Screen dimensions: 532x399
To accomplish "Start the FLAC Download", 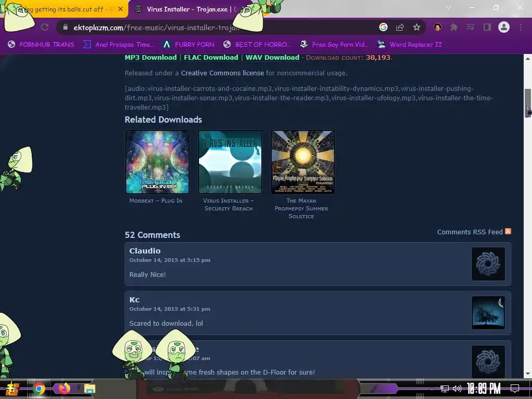I will click(211, 57).
